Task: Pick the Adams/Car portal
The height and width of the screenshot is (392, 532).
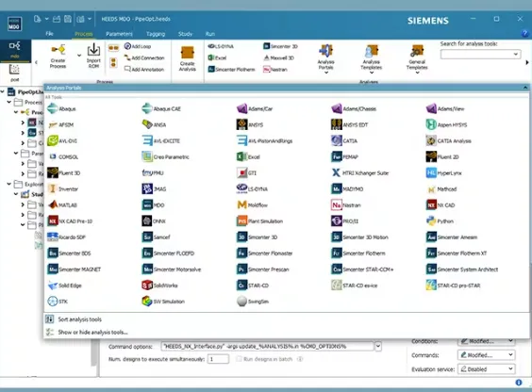Action: (255, 108)
